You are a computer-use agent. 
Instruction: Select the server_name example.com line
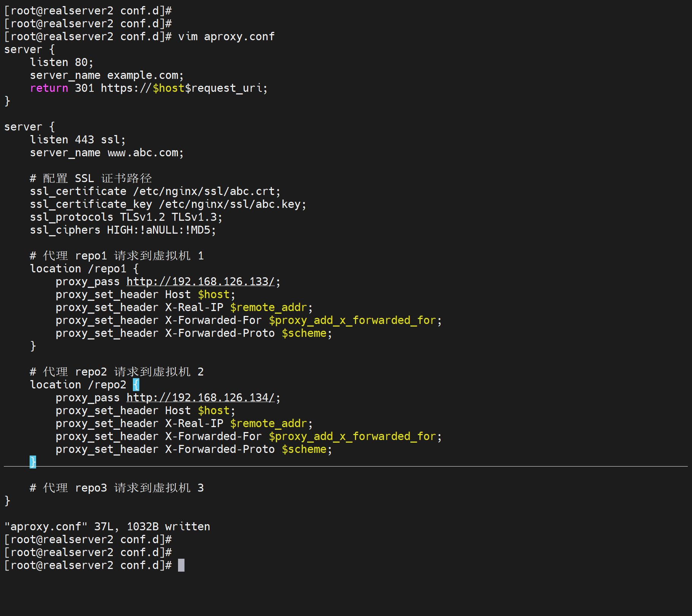pyautogui.click(x=107, y=75)
